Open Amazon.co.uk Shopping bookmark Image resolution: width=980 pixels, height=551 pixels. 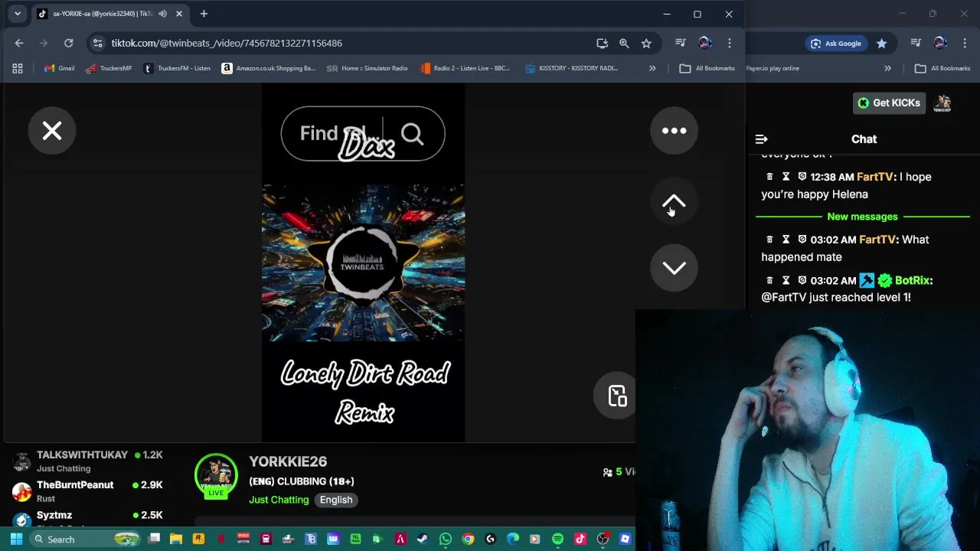268,68
